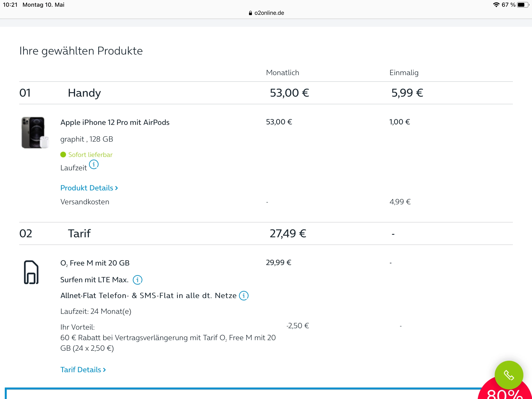
Task: Tap the Allnet-Flat info icon
Action: [244, 296]
